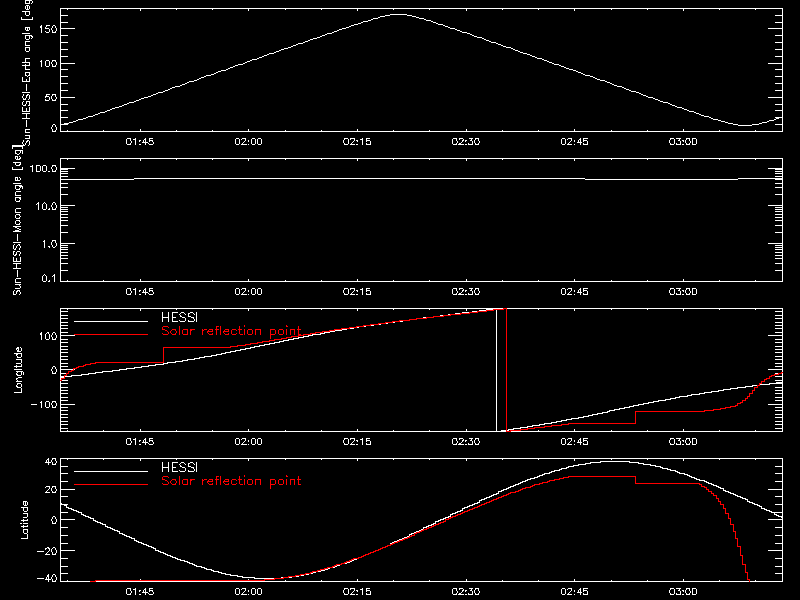Click white HESSI legend line in Latitude plot
The image size is (800, 600).
pos(111,471)
